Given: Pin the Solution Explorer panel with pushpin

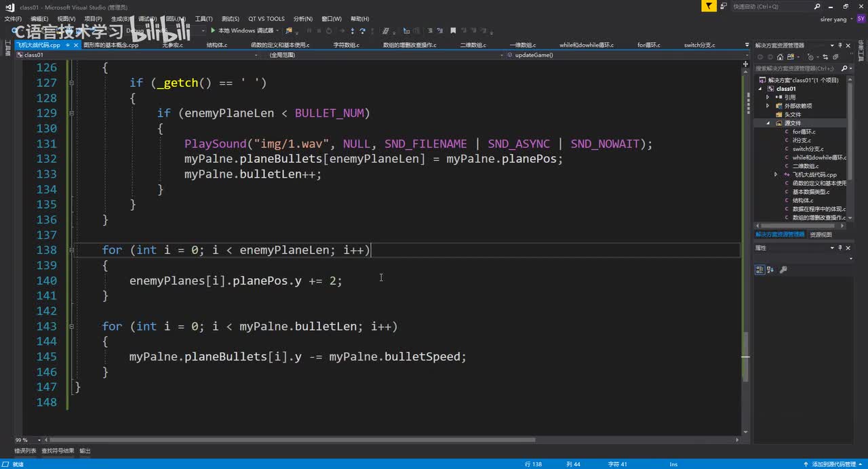Looking at the screenshot, I should click(842, 45).
